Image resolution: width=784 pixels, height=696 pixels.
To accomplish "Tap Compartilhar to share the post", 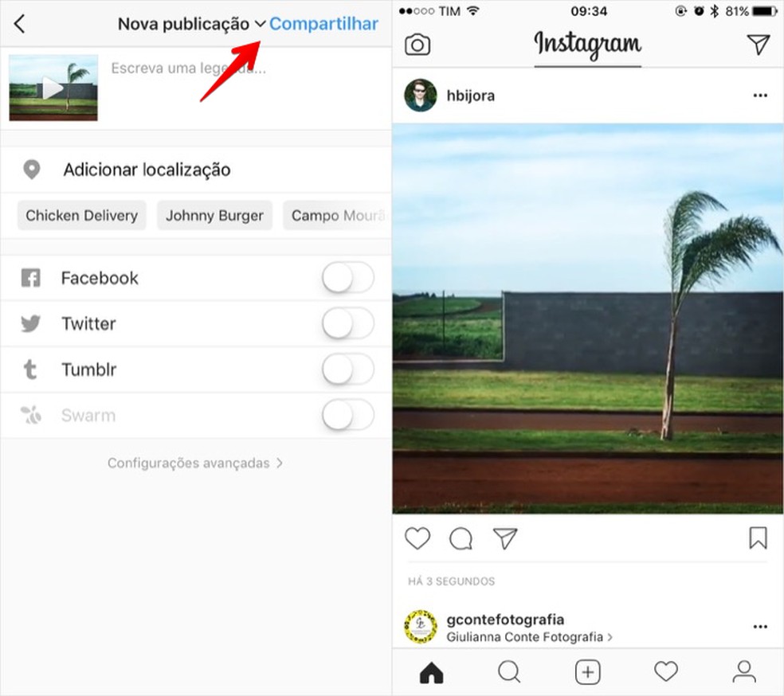I will tap(323, 23).
